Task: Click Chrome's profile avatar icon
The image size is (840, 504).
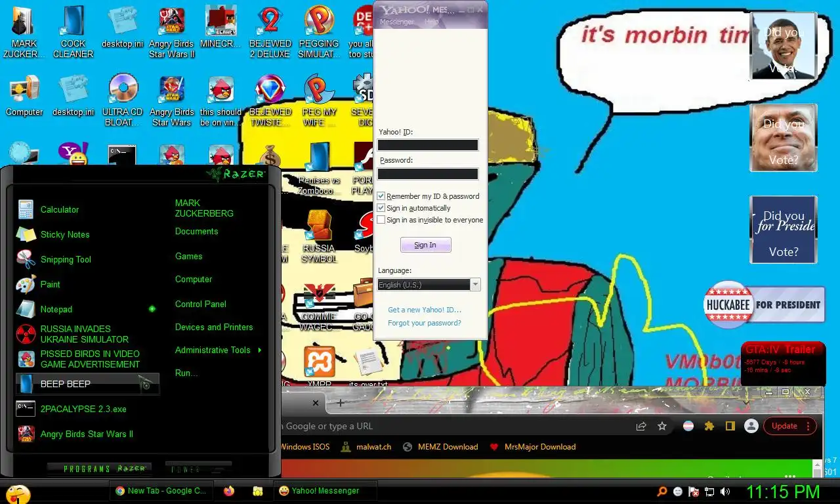Action: click(751, 426)
